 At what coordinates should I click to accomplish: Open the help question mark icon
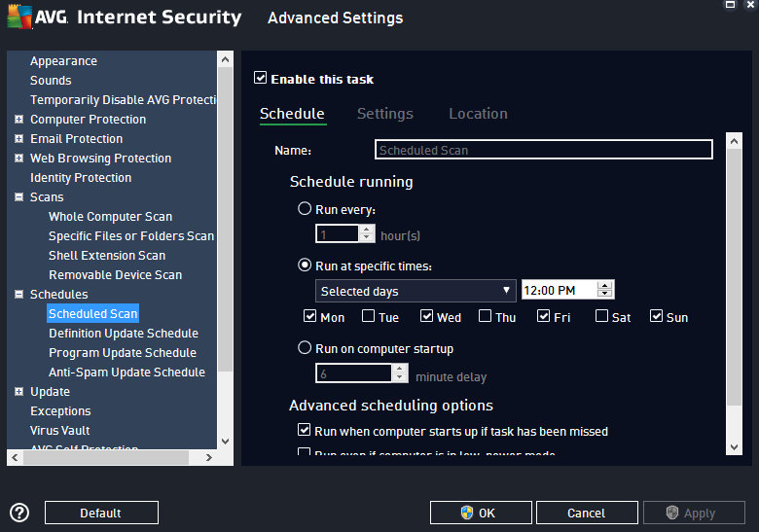pos(19,513)
